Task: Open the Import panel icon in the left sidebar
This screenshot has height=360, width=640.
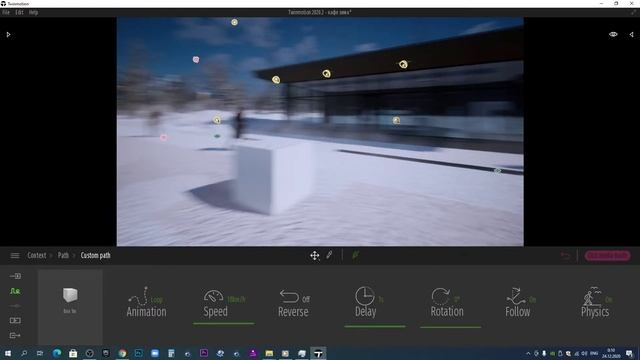Action: point(15,276)
